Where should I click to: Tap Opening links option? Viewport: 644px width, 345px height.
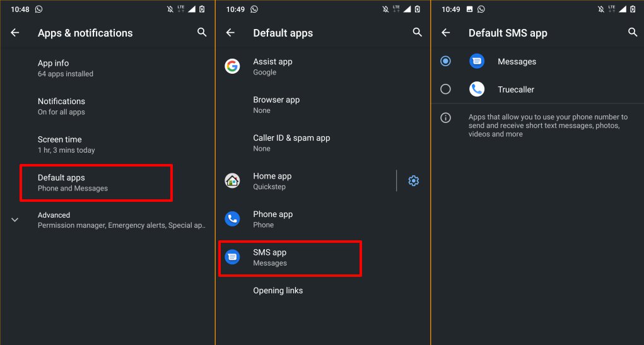(278, 291)
